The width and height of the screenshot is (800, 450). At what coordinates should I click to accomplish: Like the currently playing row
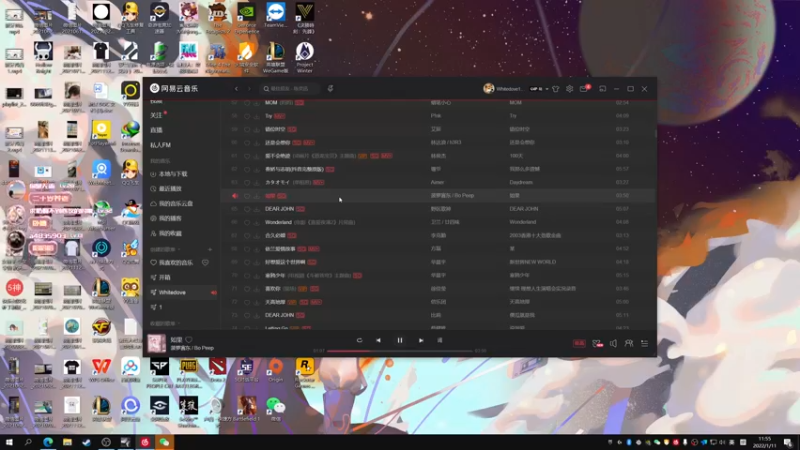click(x=247, y=196)
